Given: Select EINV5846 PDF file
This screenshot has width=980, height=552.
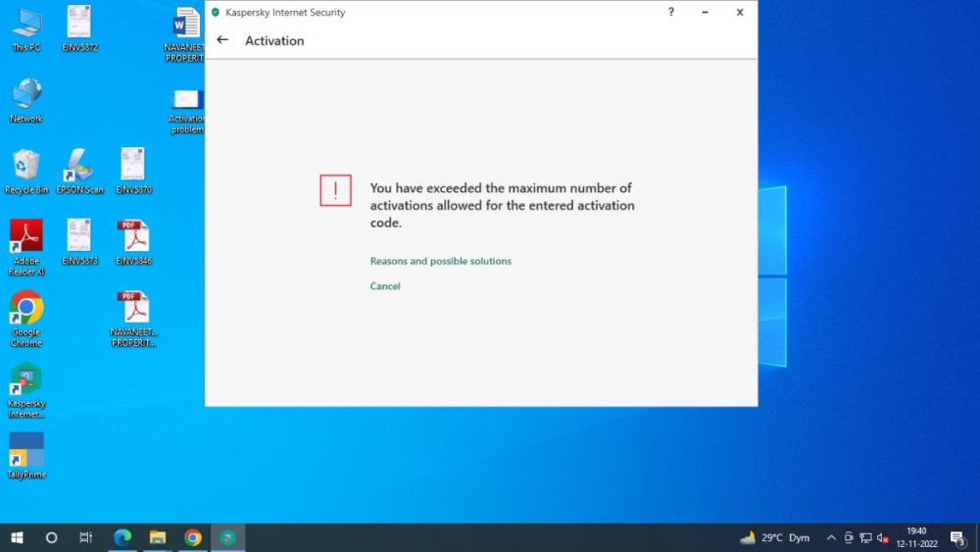Looking at the screenshot, I should click(133, 242).
